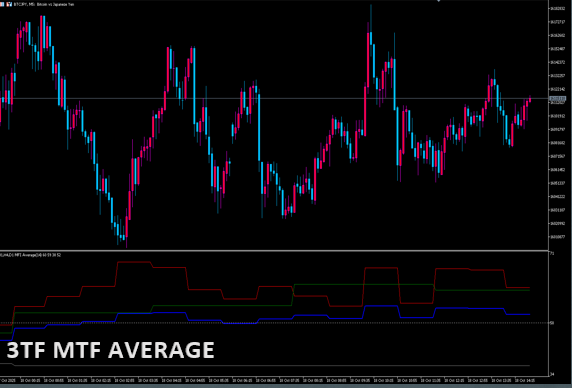Click the "71" scale value atop the indicator axis
Viewport: 572px width, 388px height.
point(552,253)
